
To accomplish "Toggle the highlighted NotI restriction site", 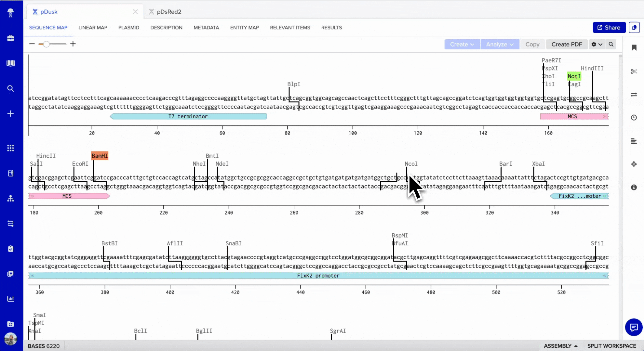I will [x=574, y=76].
